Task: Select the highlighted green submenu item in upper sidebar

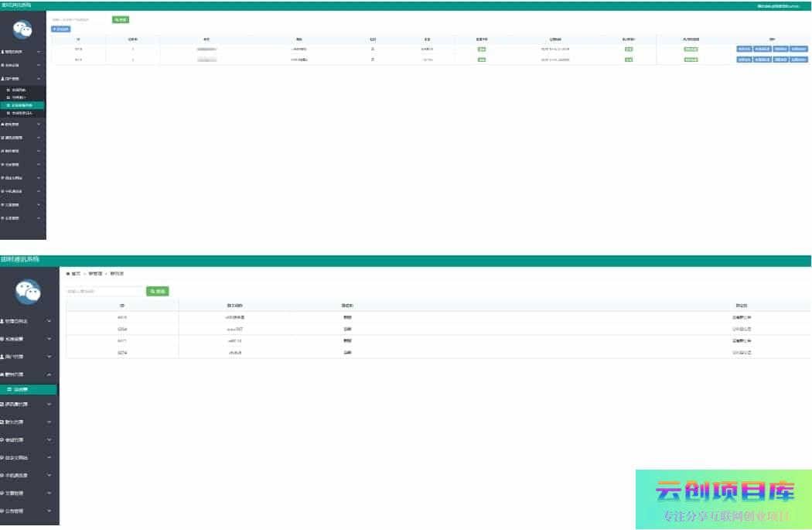Action: coord(23,104)
